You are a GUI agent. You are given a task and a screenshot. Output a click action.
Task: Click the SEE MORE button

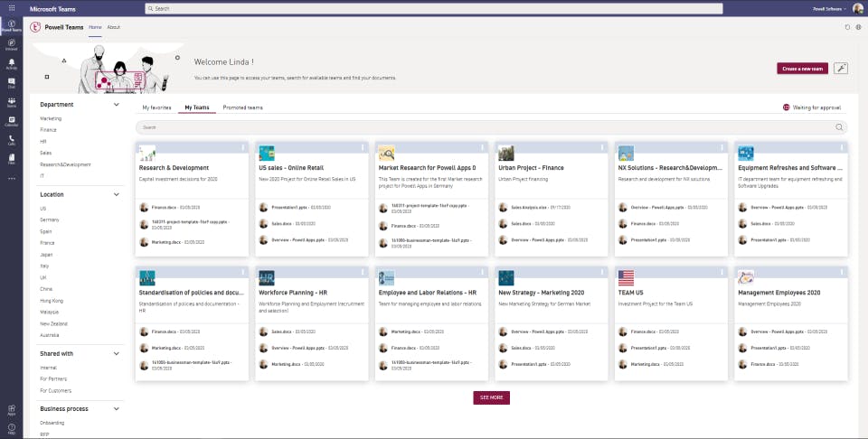(492, 397)
